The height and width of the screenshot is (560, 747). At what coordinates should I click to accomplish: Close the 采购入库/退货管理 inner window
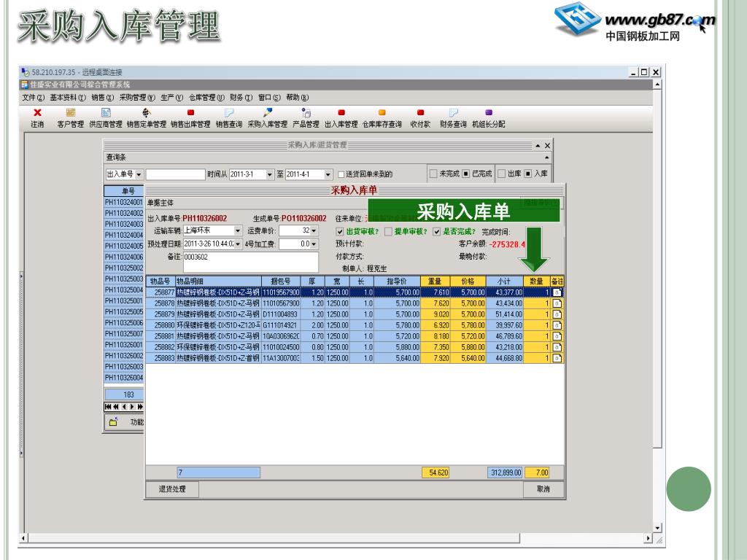click(547, 146)
